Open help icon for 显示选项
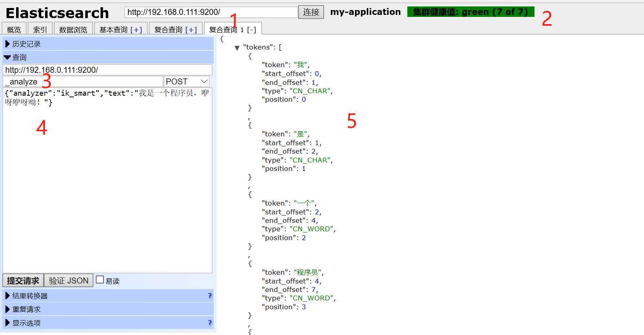Image resolution: width=644 pixels, height=335 pixels. point(210,323)
